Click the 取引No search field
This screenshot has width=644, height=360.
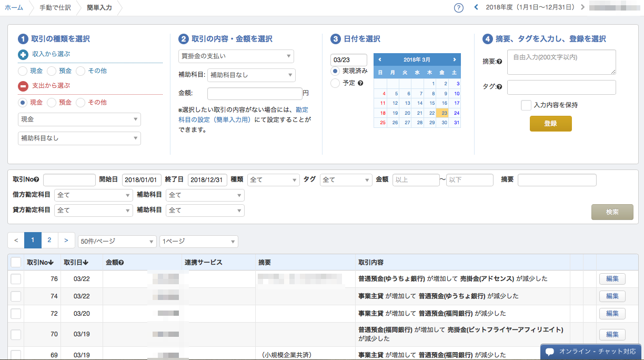point(69,180)
